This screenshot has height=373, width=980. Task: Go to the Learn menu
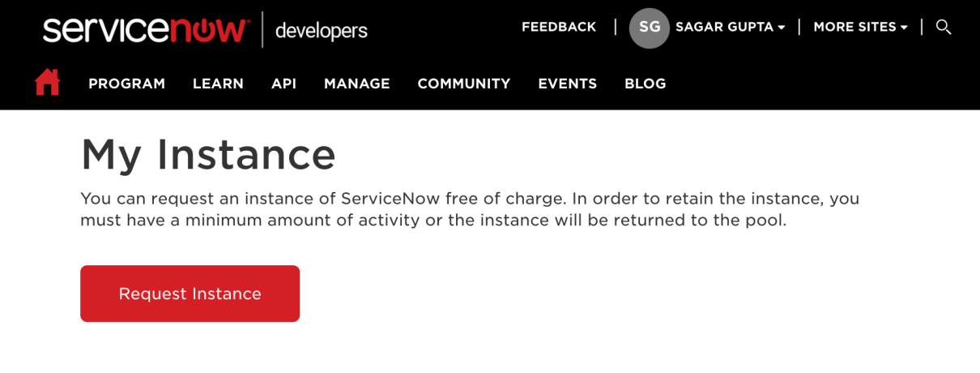(x=218, y=84)
